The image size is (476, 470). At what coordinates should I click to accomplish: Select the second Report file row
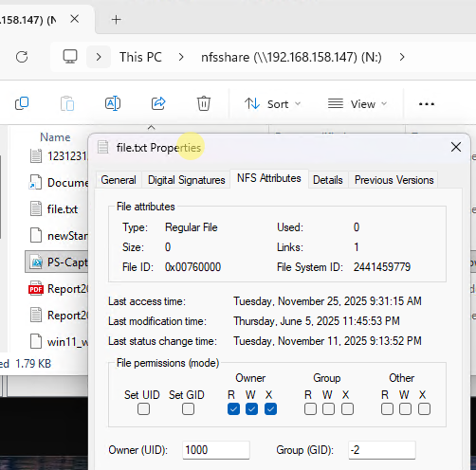(57, 315)
